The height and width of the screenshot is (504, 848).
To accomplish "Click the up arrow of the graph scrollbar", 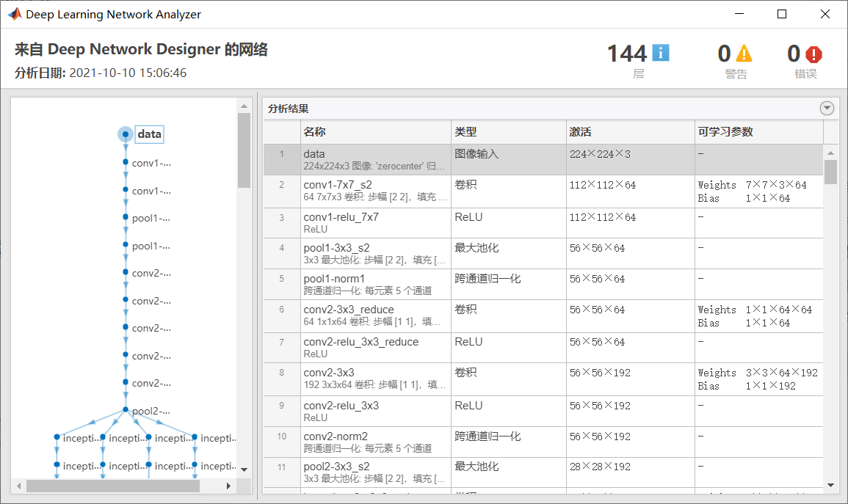I will [x=244, y=106].
